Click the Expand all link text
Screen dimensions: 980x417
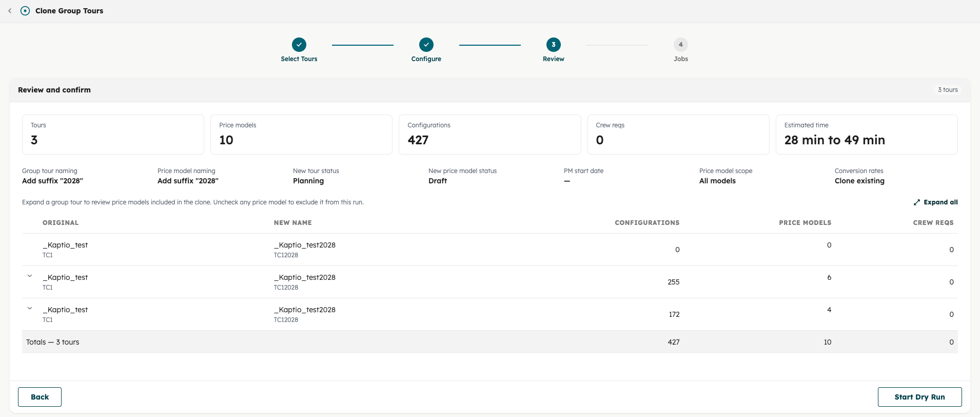point(940,202)
